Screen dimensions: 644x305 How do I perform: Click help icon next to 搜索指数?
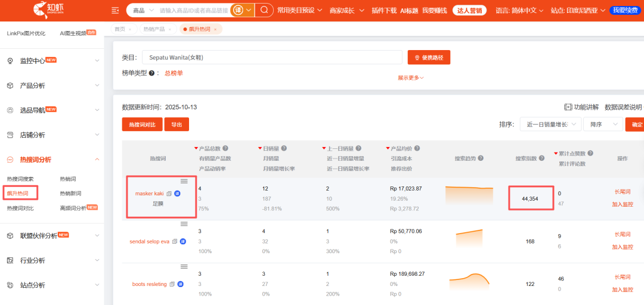click(x=541, y=158)
